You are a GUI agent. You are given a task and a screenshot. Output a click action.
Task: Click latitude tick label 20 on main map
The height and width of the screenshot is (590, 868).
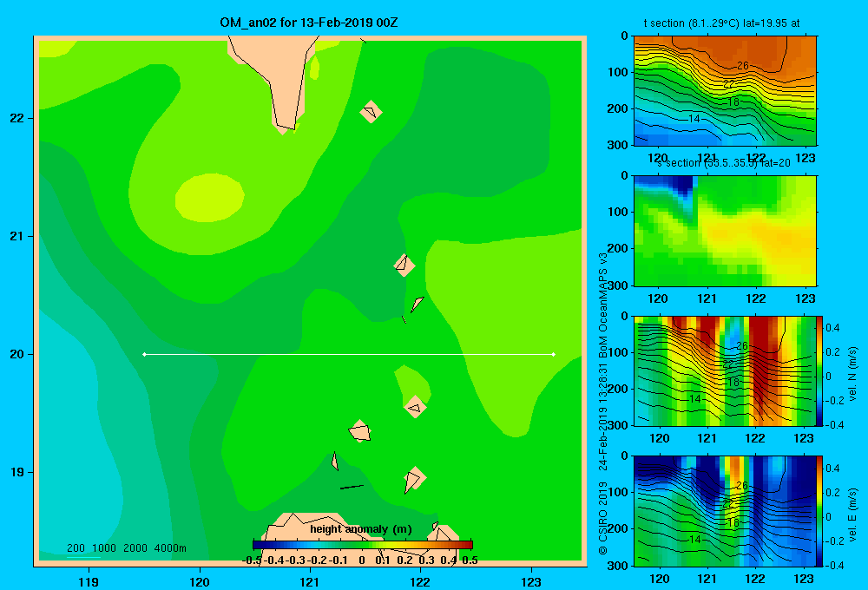[17, 354]
